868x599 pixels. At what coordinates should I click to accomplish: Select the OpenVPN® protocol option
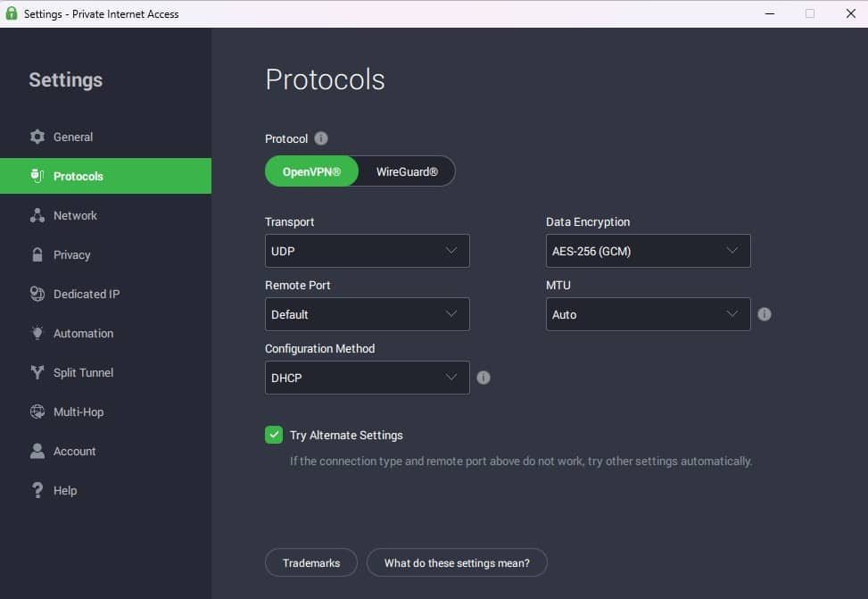tap(311, 171)
